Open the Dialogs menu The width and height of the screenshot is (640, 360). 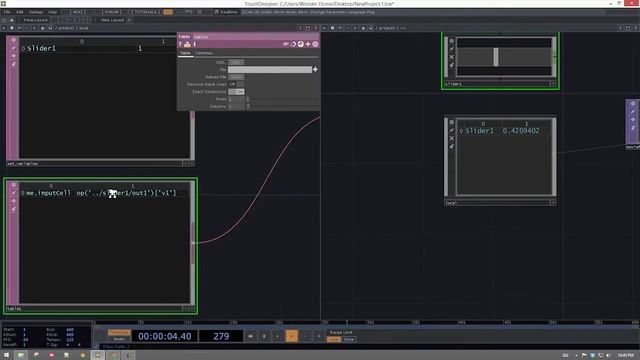click(36, 12)
